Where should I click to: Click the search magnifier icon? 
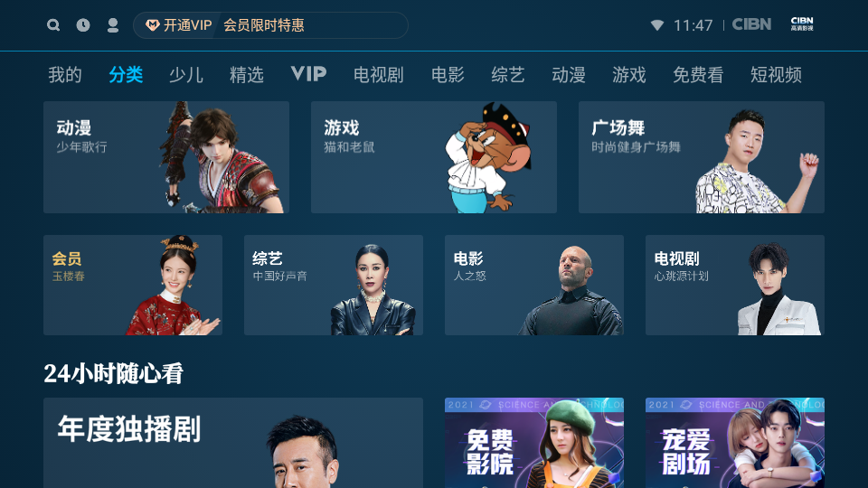click(53, 25)
